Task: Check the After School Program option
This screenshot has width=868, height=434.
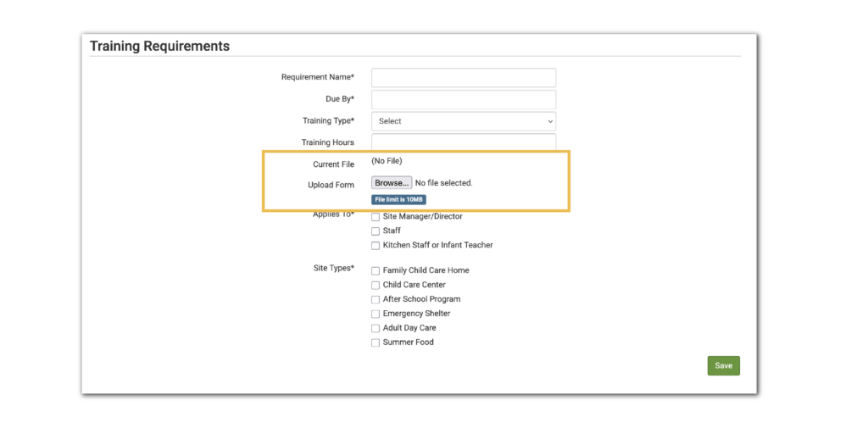Action: pos(376,299)
